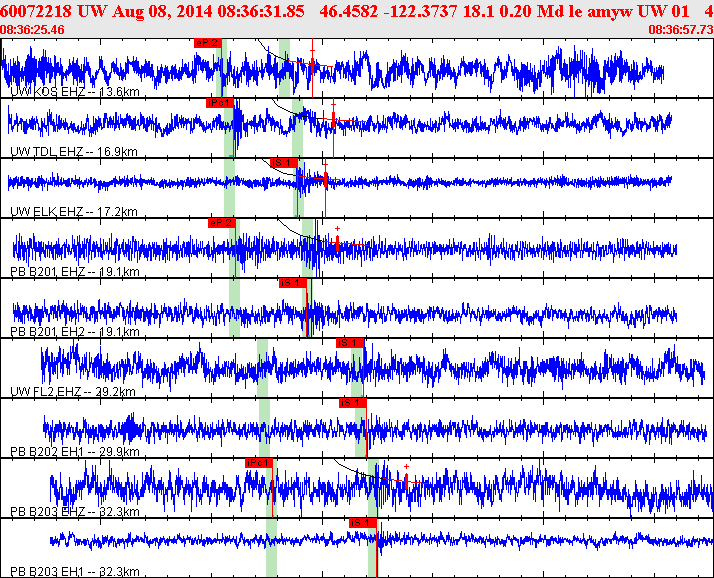Click the UW FL2 EHZ 29.2km channel label

click(60, 391)
